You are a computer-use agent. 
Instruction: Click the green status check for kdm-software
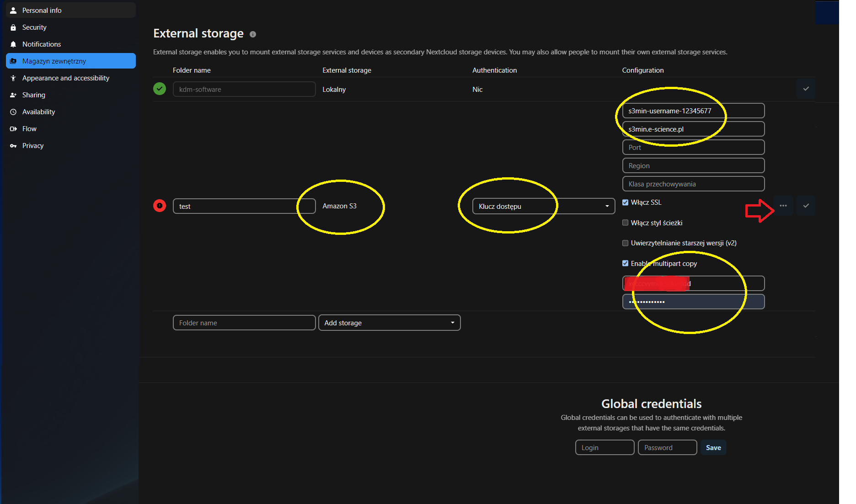(x=160, y=89)
